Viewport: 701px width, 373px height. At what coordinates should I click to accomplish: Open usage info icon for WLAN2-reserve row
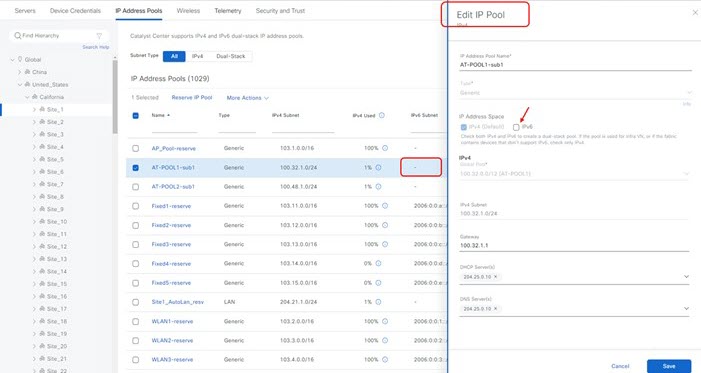(385, 340)
